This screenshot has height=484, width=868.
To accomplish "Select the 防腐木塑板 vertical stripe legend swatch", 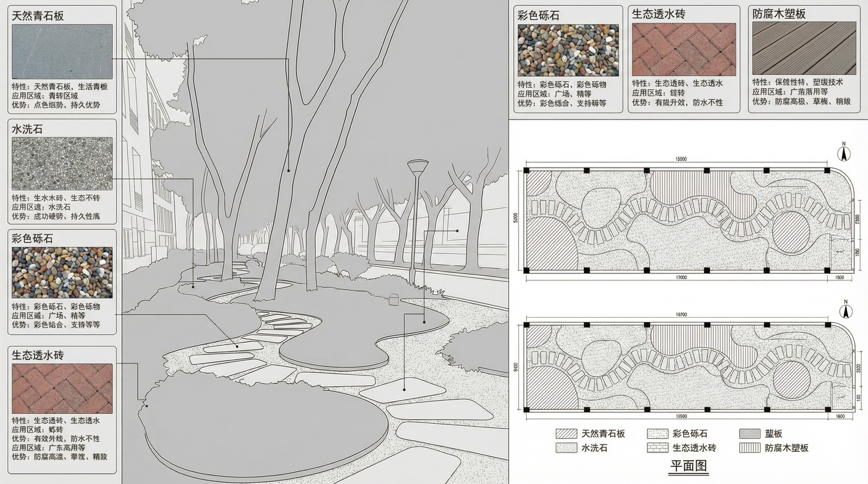I will click(x=750, y=448).
